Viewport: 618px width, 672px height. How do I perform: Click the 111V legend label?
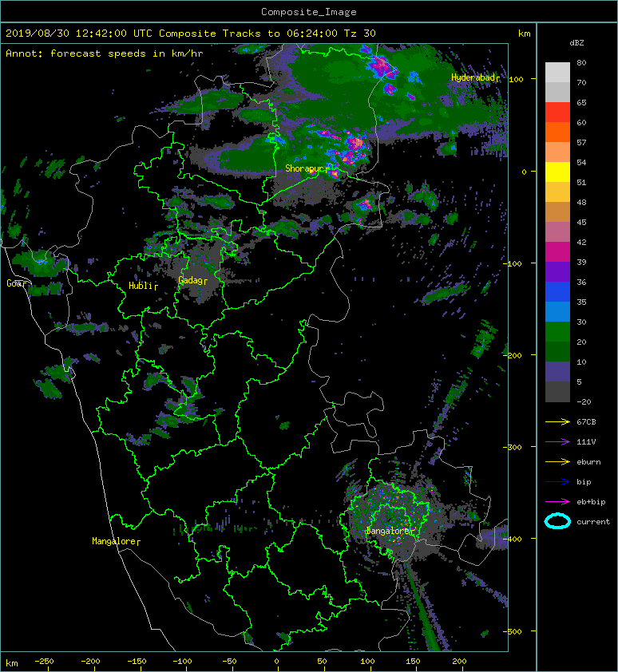pyautogui.click(x=586, y=442)
